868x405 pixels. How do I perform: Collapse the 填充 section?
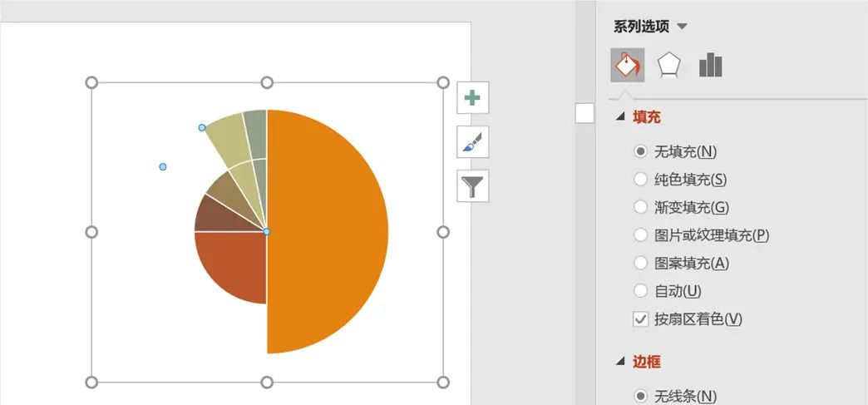(x=620, y=117)
